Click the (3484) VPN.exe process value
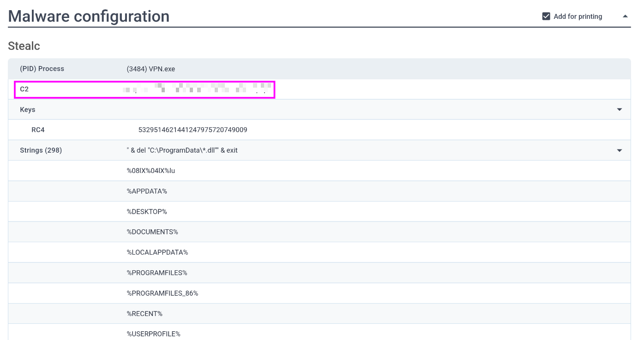The width and height of the screenshot is (644, 340). tap(151, 69)
